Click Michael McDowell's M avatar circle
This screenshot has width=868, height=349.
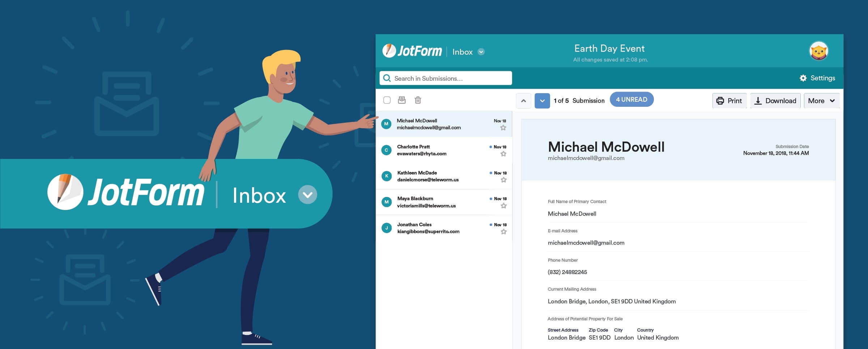pos(386,124)
